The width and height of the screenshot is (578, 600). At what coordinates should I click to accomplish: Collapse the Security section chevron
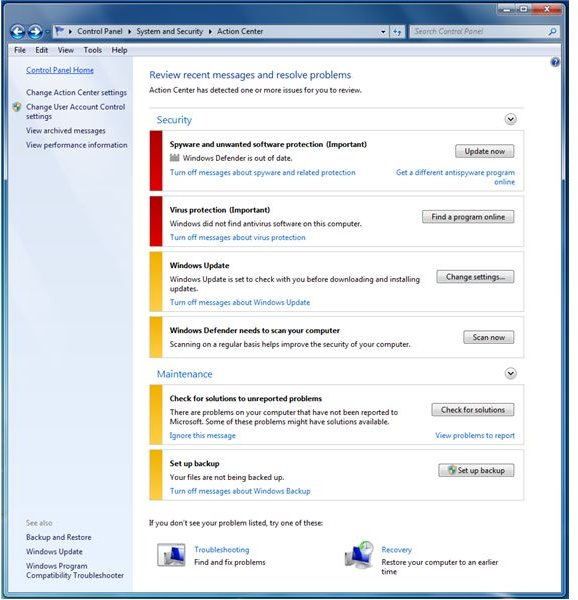click(510, 119)
